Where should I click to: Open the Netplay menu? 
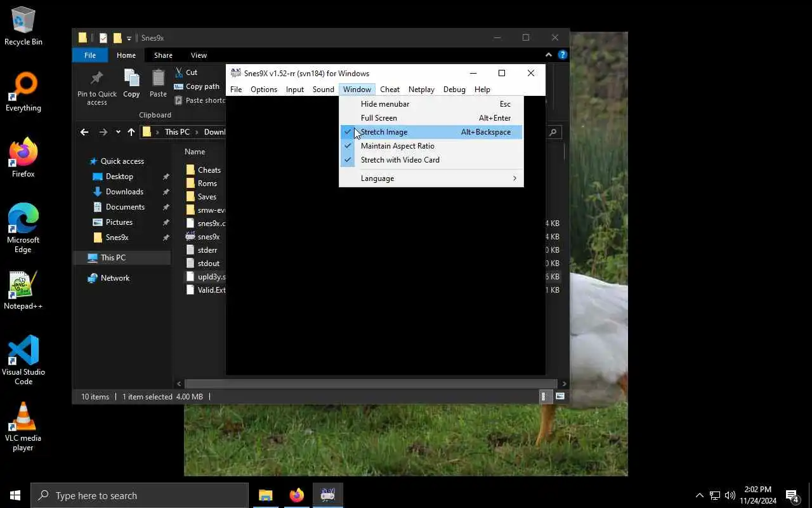click(x=421, y=90)
